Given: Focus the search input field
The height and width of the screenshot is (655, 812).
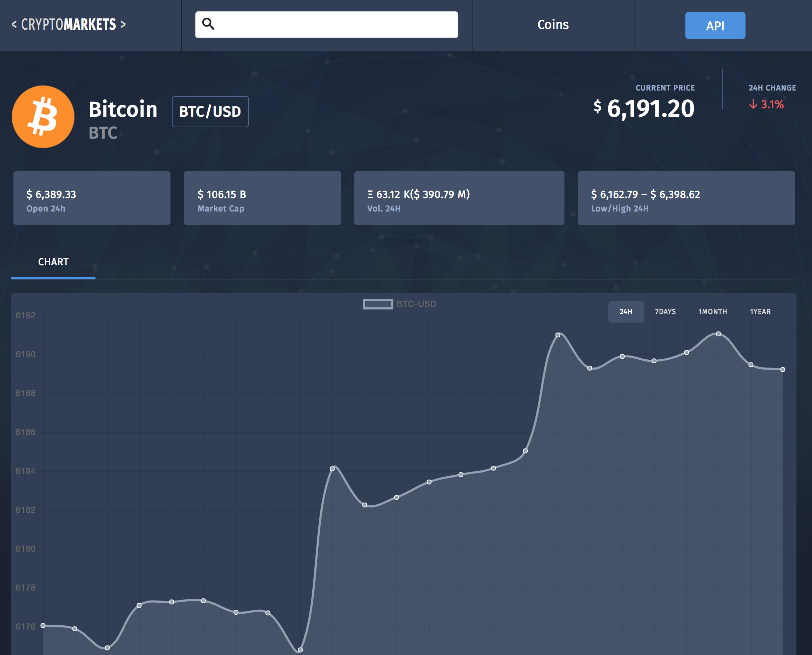Looking at the screenshot, I should [x=327, y=24].
